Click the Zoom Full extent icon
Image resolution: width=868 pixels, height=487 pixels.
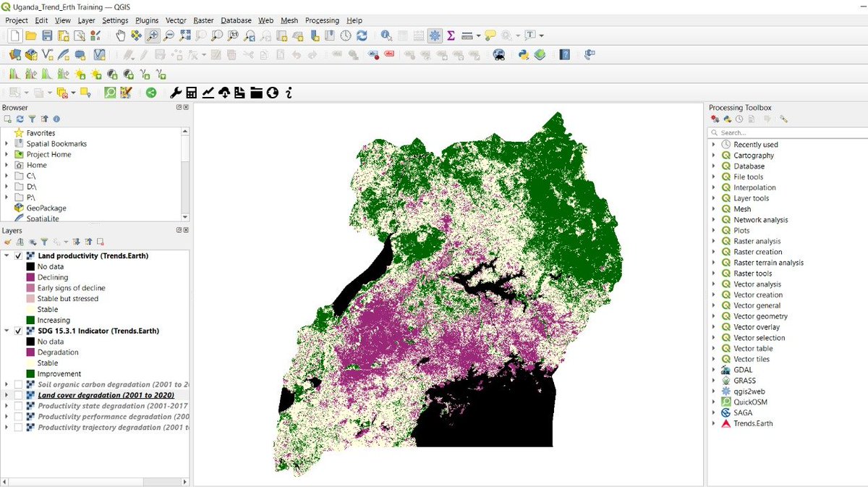tap(185, 35)
